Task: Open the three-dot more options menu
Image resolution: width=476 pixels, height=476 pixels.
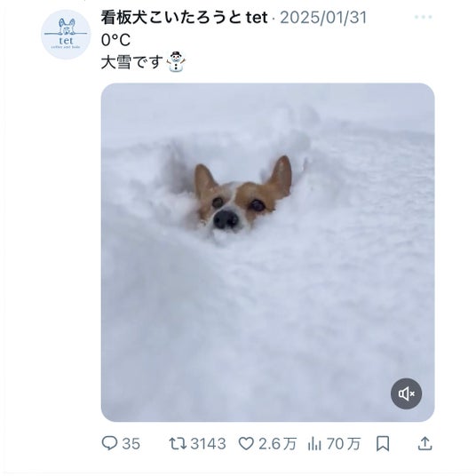Action: (x=424, y=17)
